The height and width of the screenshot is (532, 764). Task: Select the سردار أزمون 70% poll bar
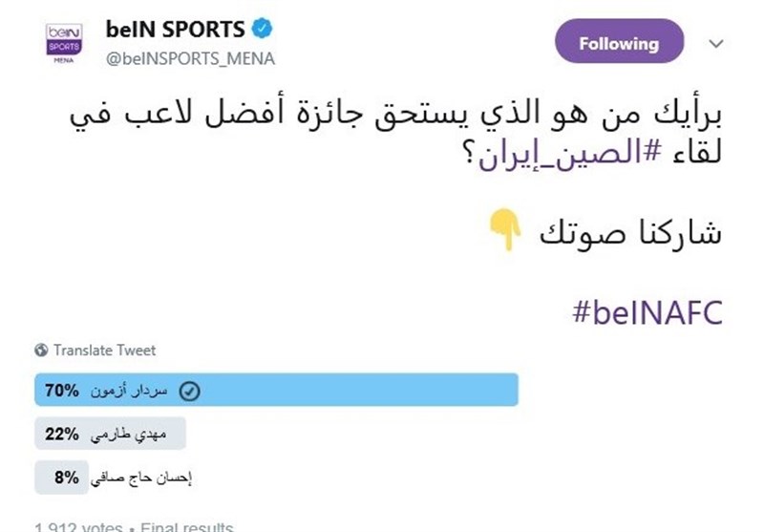click(276, 391)
